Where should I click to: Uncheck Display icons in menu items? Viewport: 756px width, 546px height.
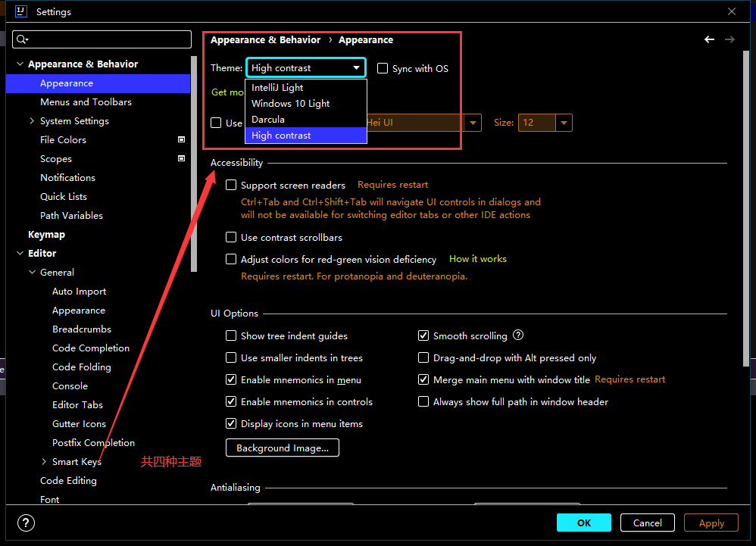231,423
